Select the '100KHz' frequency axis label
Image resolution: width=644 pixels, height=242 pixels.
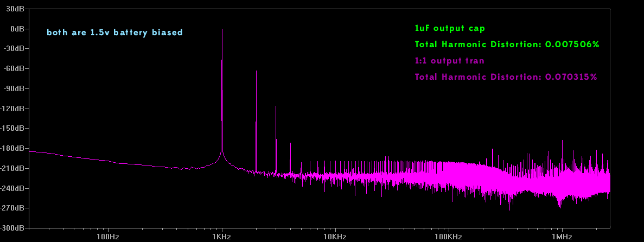[449, 237]
